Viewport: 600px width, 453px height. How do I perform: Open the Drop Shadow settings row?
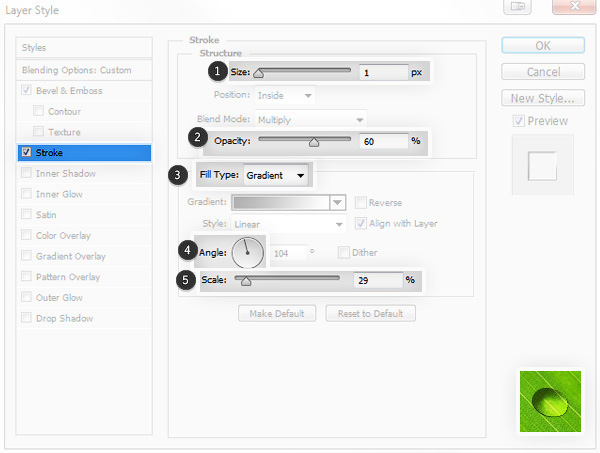(84, 318)
